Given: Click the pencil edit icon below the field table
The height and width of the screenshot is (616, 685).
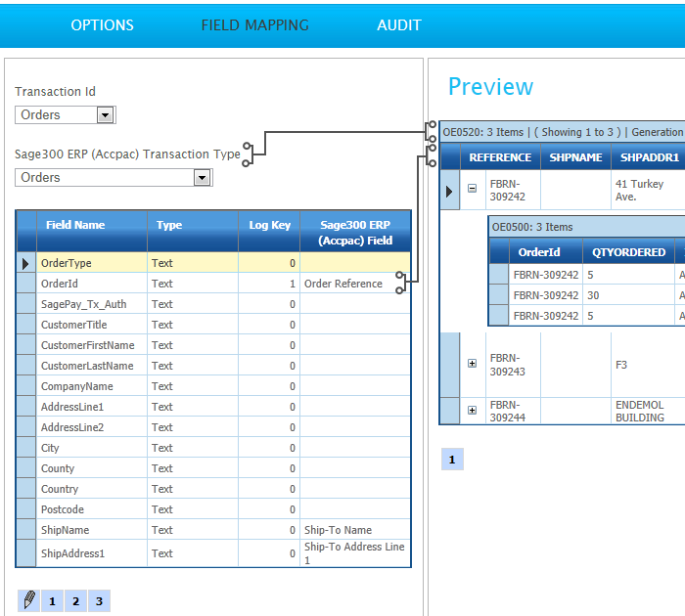Looking at the screenshot, I should pos(29,600).
